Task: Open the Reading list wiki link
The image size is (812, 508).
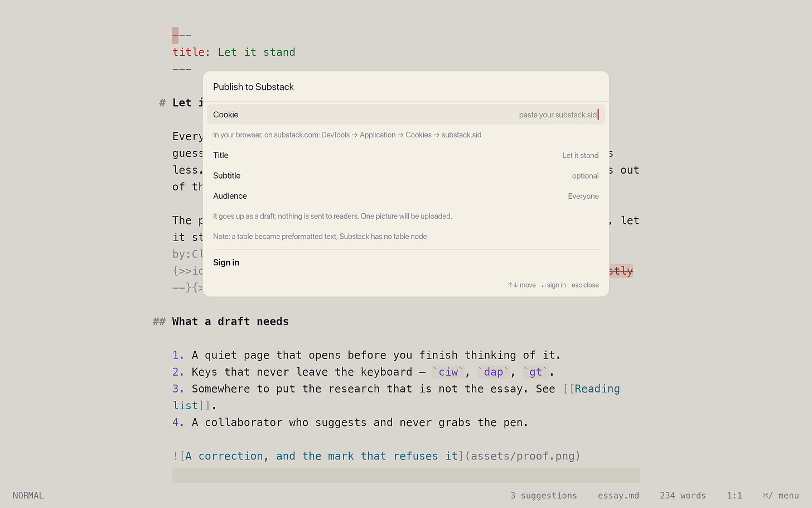Action: 597,389
